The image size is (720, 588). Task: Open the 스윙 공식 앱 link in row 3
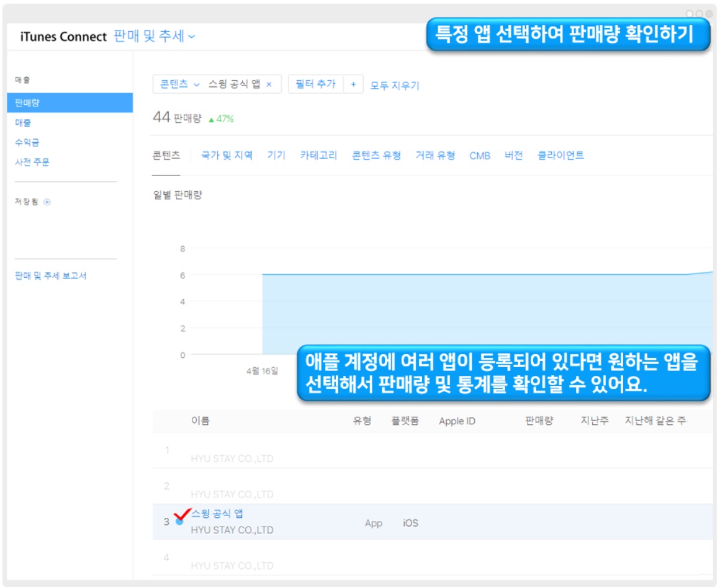(x=217, y=514)
